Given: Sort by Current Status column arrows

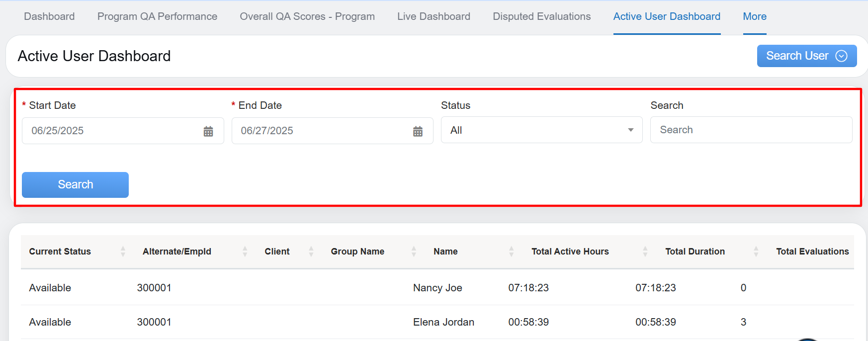Looking at the screenshot, I should [123, 252].
